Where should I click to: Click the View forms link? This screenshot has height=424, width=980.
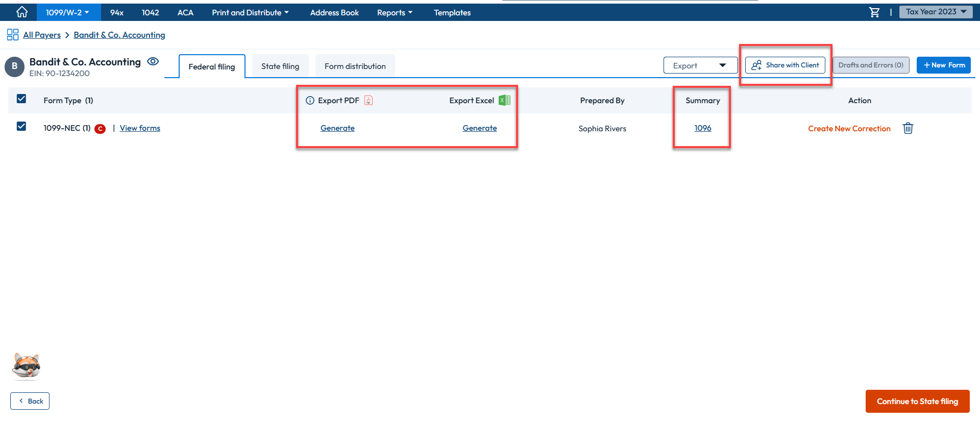140,128
